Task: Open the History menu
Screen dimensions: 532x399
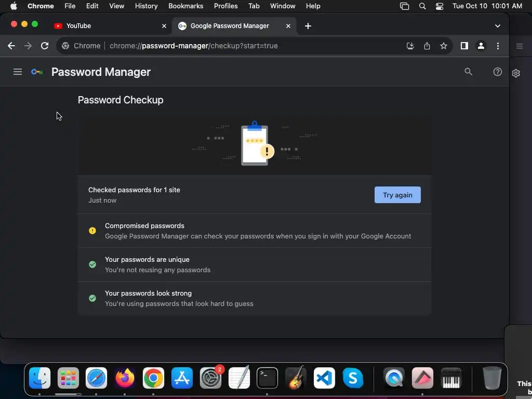Action: pos(146,6)
